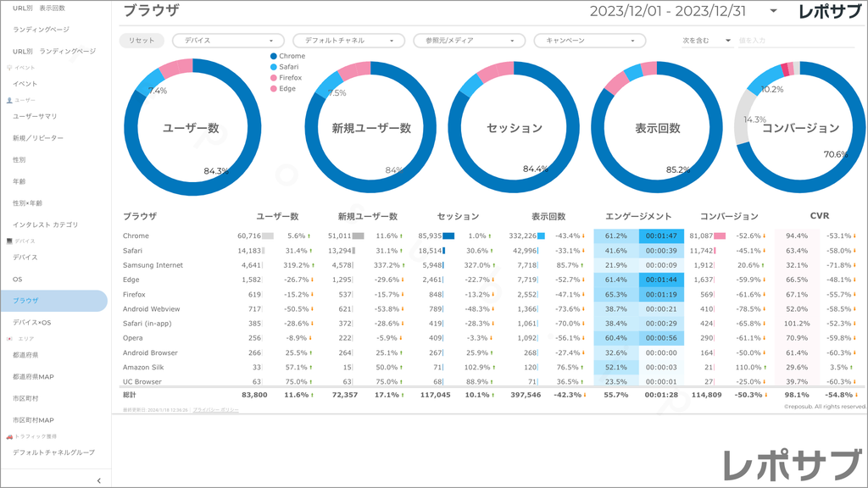Expand the デフォルトチャネル filter dropdown
Screen dimensions: 868x488
point(348,41)
